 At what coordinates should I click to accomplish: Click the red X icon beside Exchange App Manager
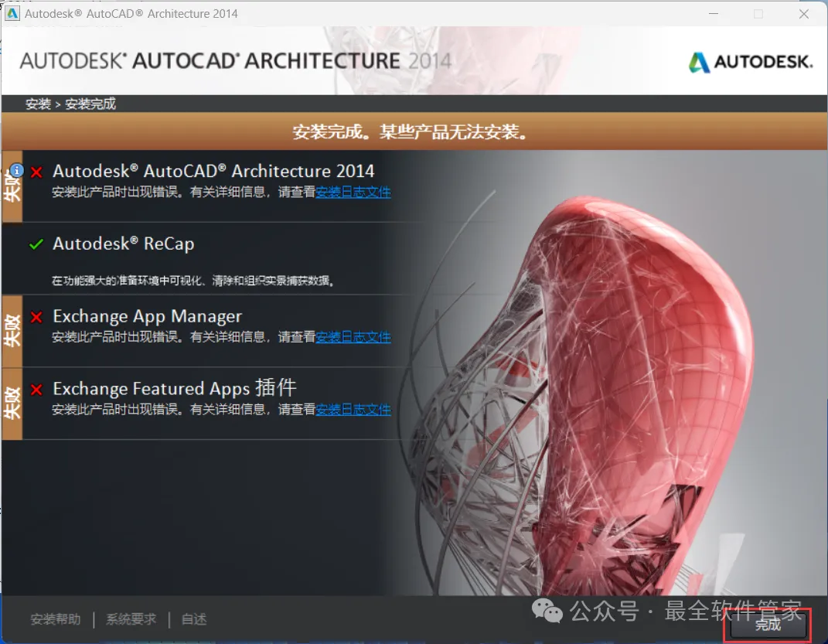click(x=36, y=317)
